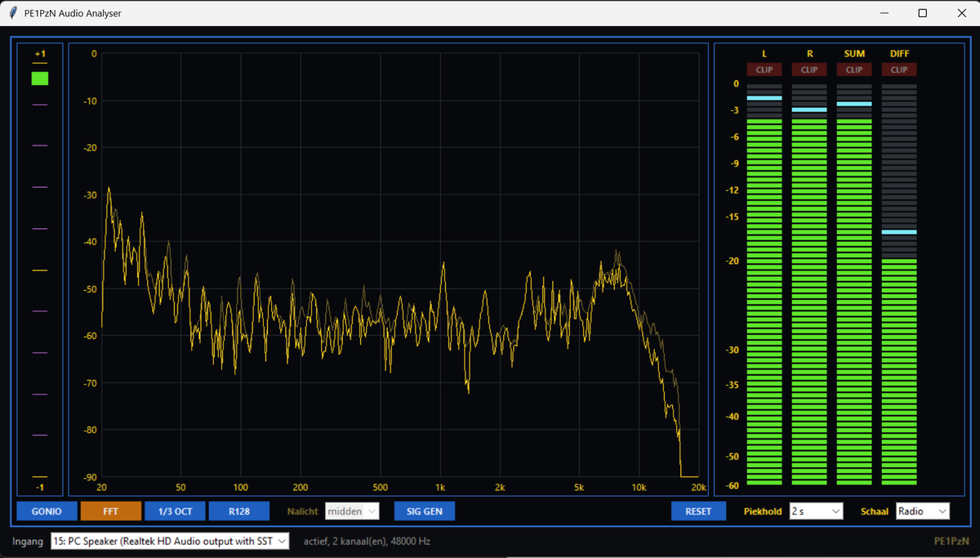Image resolution: width=980 pixels, height=558 pixels.
Task: Click the 'Nalicht' label
Action: pos(303,511)
